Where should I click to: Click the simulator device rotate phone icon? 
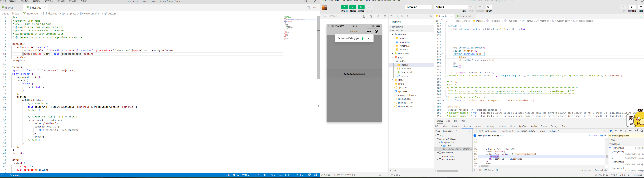(x=364, y=17)
